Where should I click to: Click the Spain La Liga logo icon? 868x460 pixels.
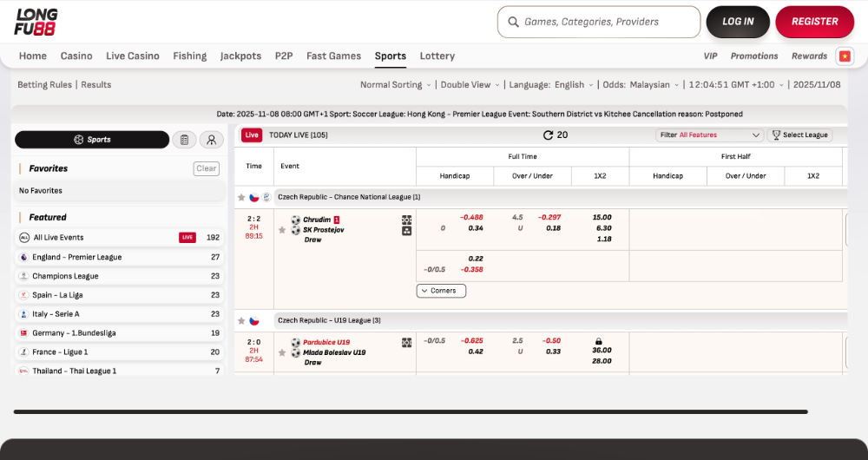[23, 295]
